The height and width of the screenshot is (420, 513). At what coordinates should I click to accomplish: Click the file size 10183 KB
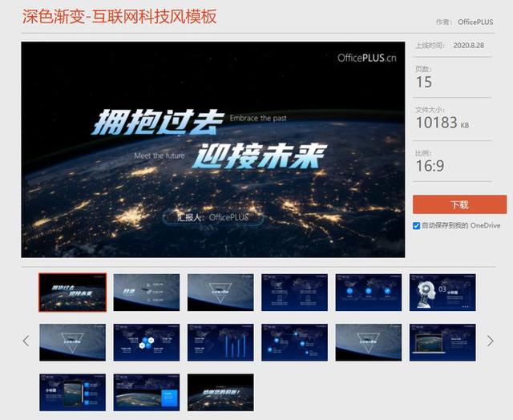coord(442,123)
